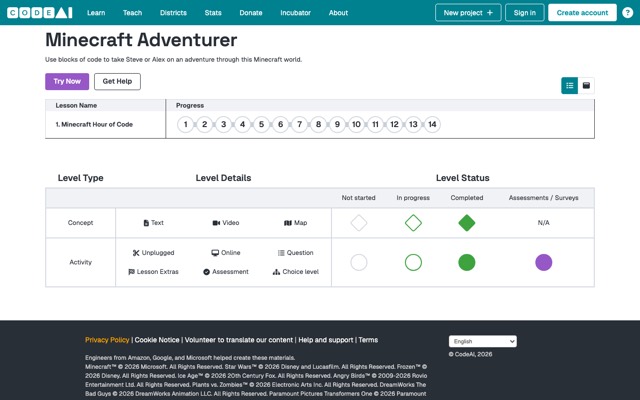
Task: Click the Online monitor icon
Action: (215, 253)
